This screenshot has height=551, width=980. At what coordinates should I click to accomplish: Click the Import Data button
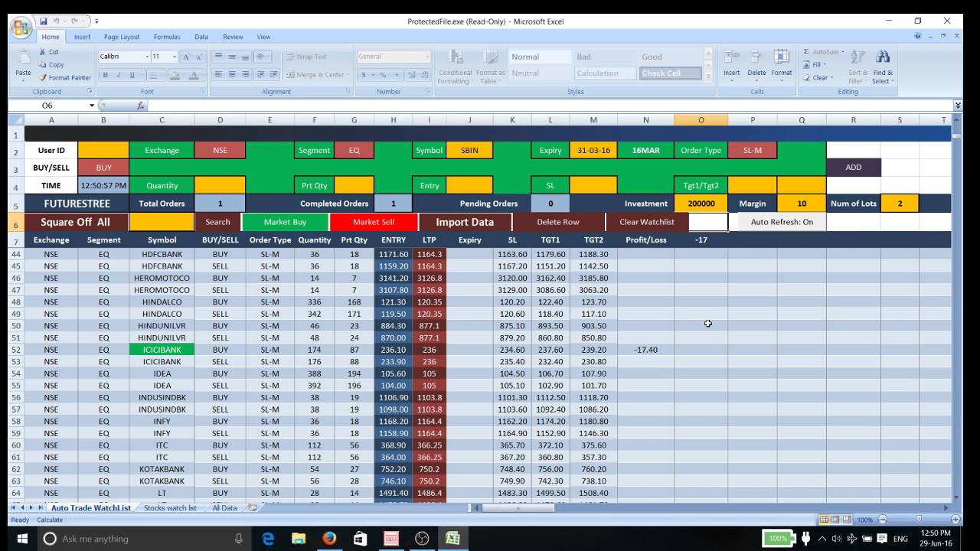coord(465,222)
